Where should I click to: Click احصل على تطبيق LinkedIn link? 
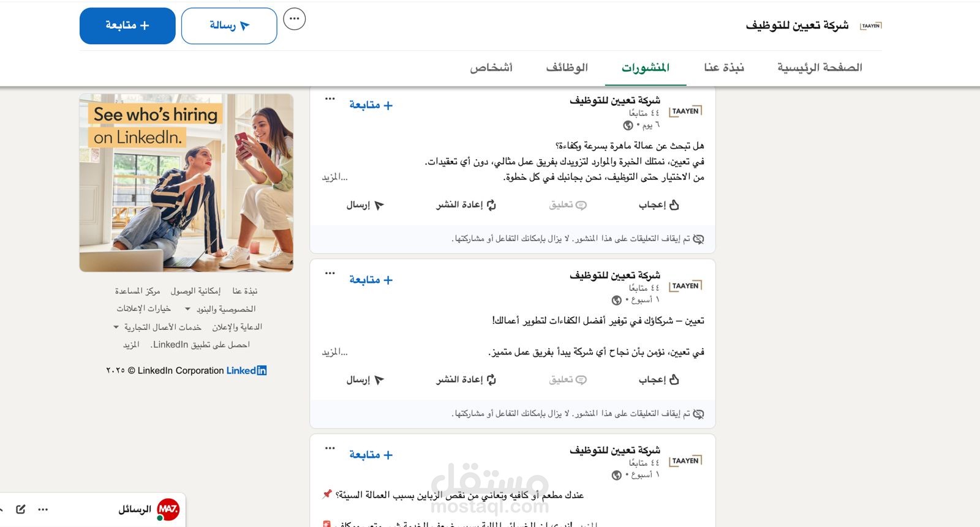click(201, 345)
